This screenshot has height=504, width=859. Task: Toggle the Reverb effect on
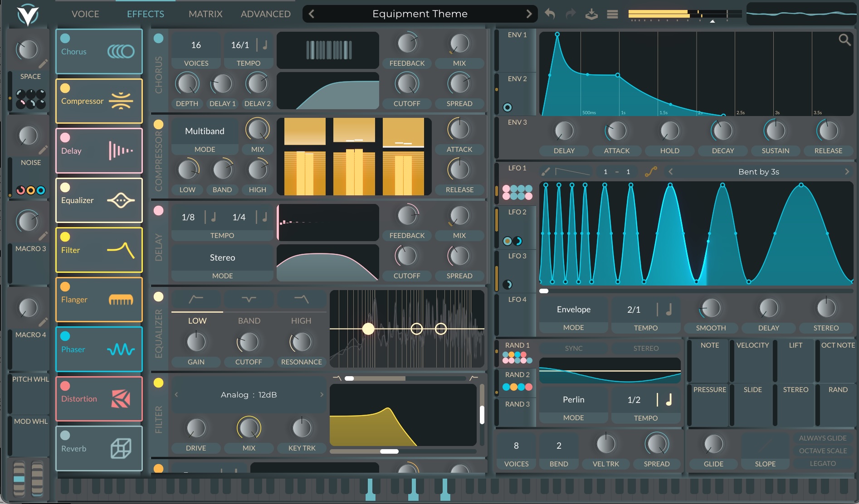coord(65,435)
